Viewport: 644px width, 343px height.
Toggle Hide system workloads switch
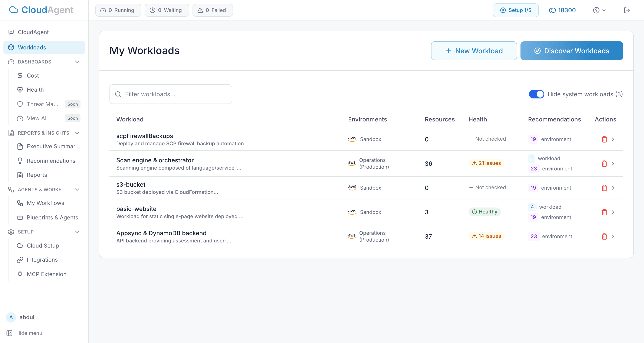point(536,94)
